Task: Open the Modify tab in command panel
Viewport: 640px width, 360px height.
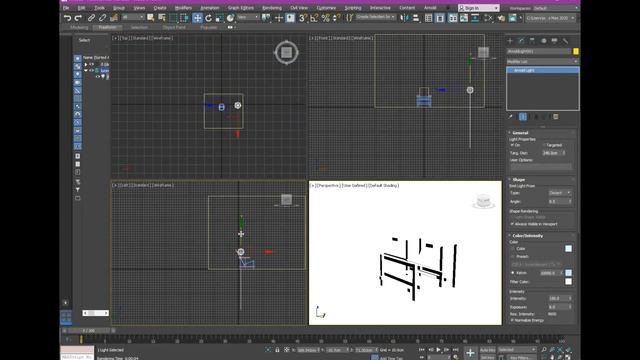Action: [x=521, y=41]
